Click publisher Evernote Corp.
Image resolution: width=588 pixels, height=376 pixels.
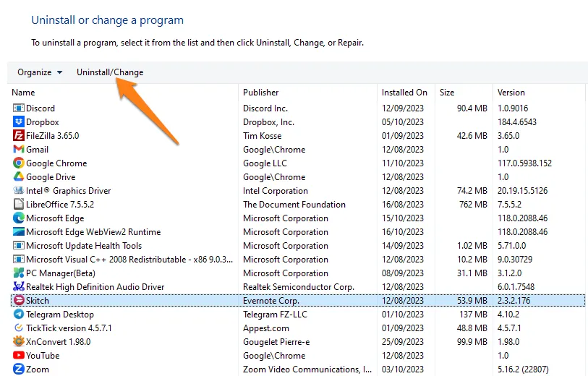[270, 301]
